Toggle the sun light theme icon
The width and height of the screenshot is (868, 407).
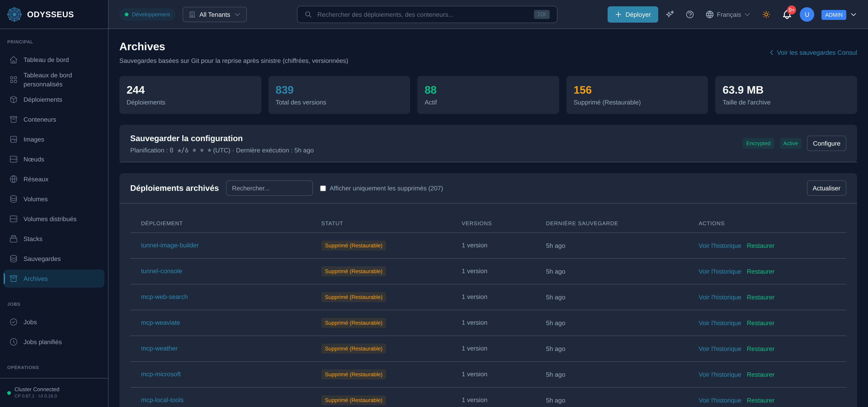point(766,14)
